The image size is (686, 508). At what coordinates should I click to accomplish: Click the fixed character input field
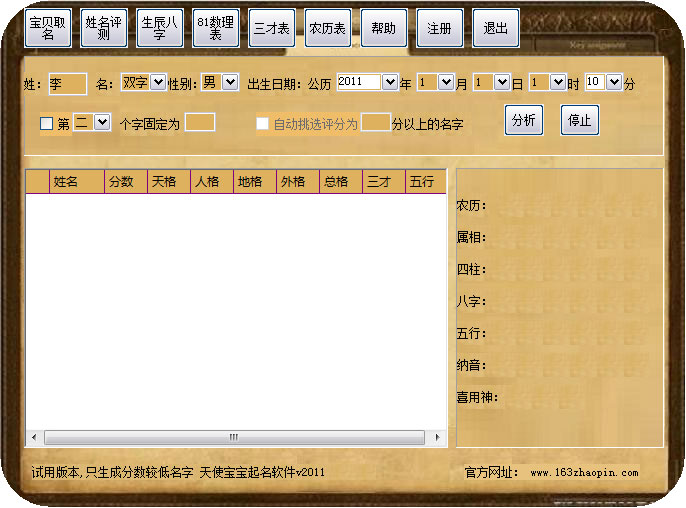point(200,122)
